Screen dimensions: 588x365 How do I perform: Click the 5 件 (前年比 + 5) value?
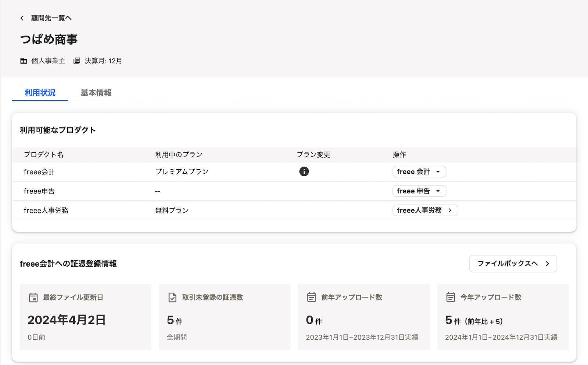click(474, 320)
